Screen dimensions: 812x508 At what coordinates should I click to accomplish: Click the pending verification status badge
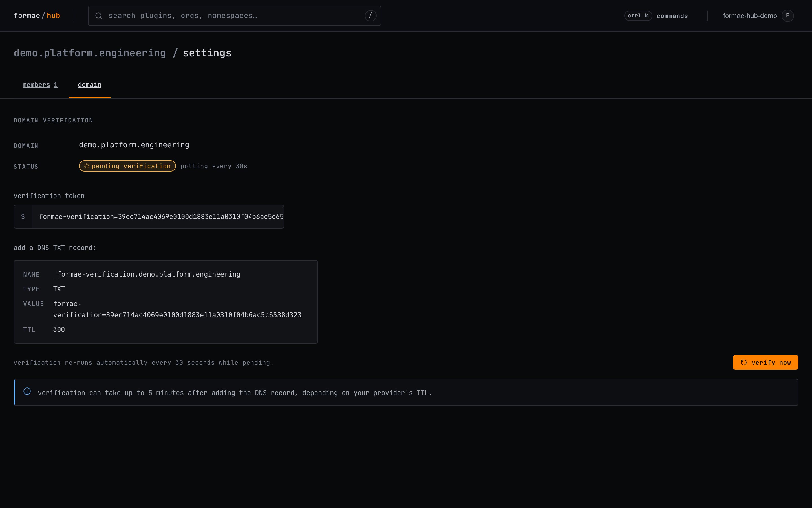click(x=127, y=166)
